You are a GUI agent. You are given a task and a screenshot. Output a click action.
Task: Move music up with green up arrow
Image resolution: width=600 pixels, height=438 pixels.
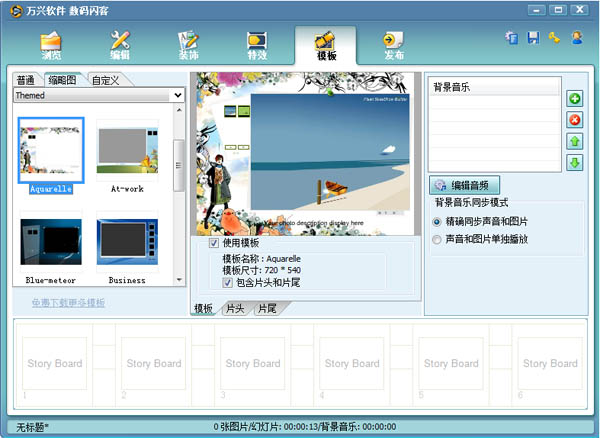(575, 142)
